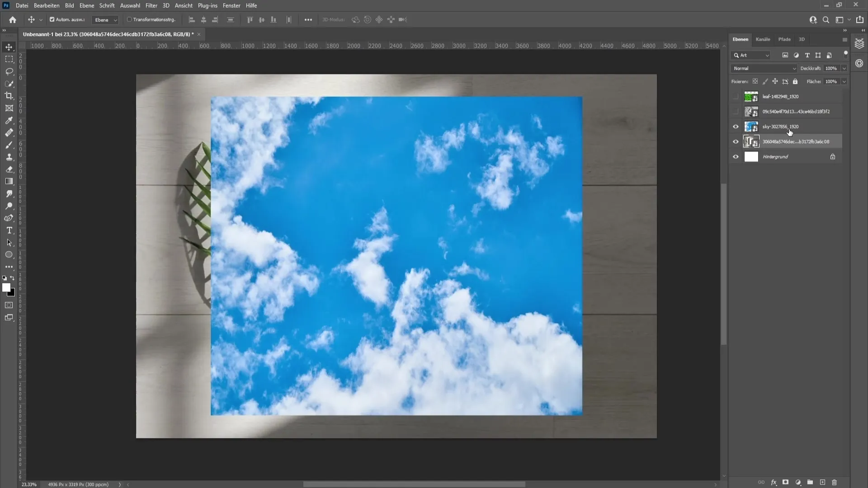Enable the Transformationsstrg. checkbox
This screenshot has height=488, width=868.
coord(129,19)
